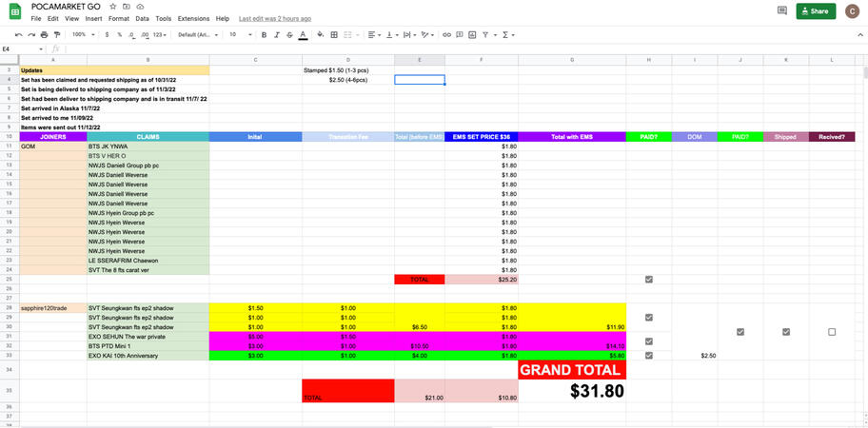Click the Insert link icon
This screenshot has height=428, width=868.
click(x=447, y=34)
